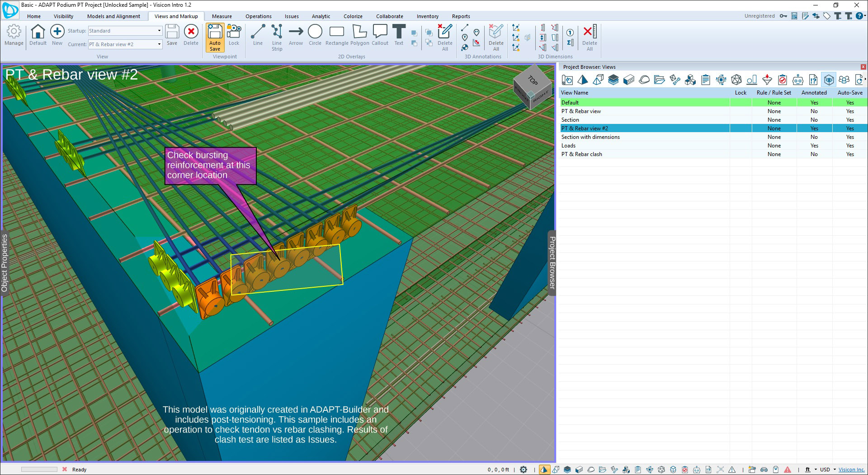Image resolution: width=868 pixels, height=475 pixels.
Task: Collapse the Project Browser side tab
Action: (x=552, y=262)
